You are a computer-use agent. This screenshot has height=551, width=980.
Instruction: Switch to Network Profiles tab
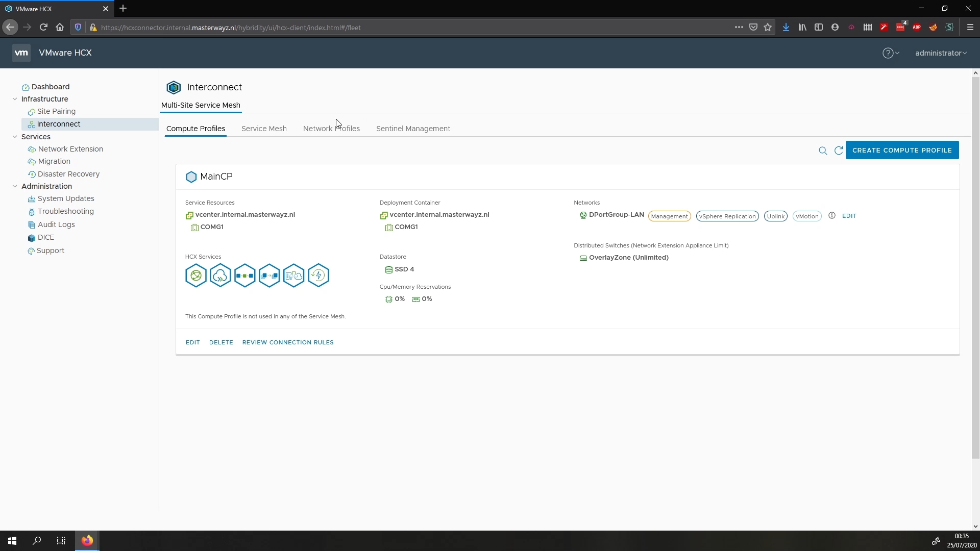click(331, 129)
